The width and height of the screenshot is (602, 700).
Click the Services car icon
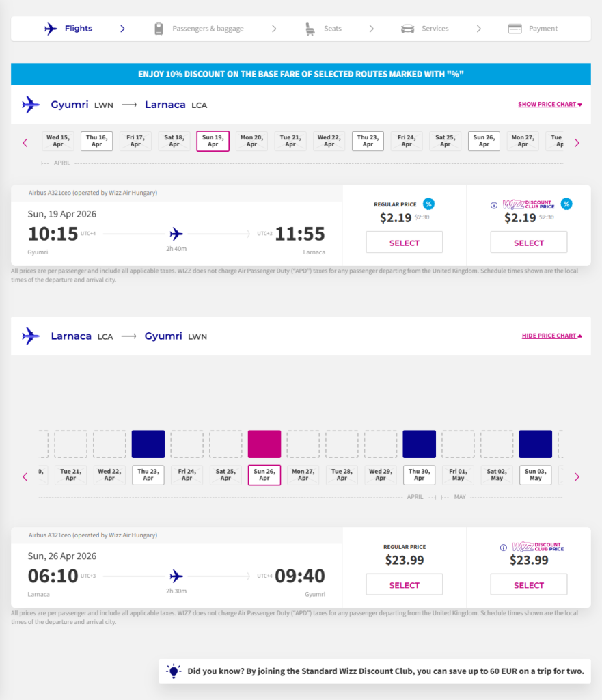408,29
